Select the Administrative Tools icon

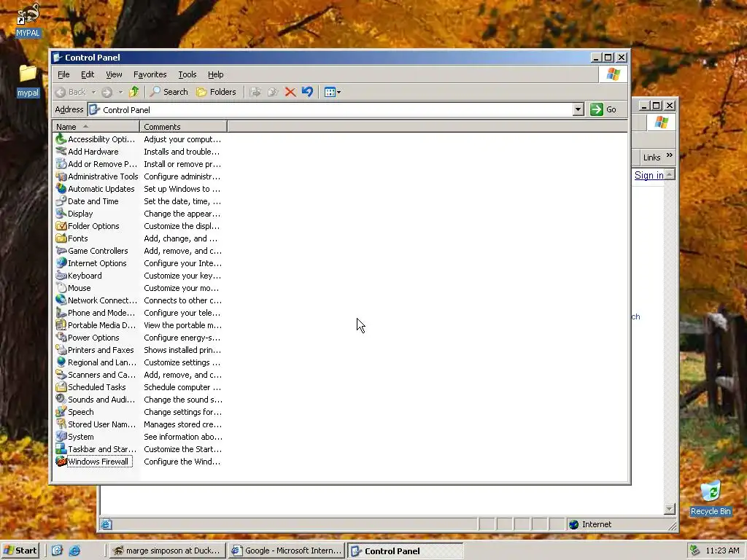click(x=61, y=176)
